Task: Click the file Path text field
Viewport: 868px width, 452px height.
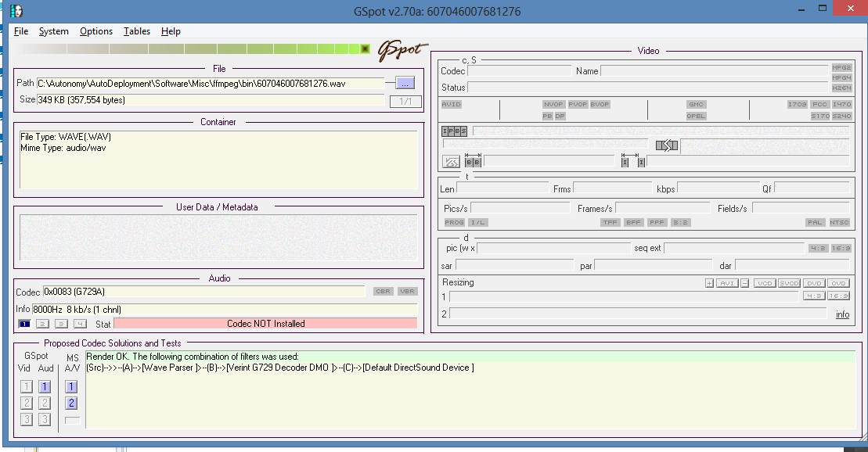Action: (x=211, y=84)
